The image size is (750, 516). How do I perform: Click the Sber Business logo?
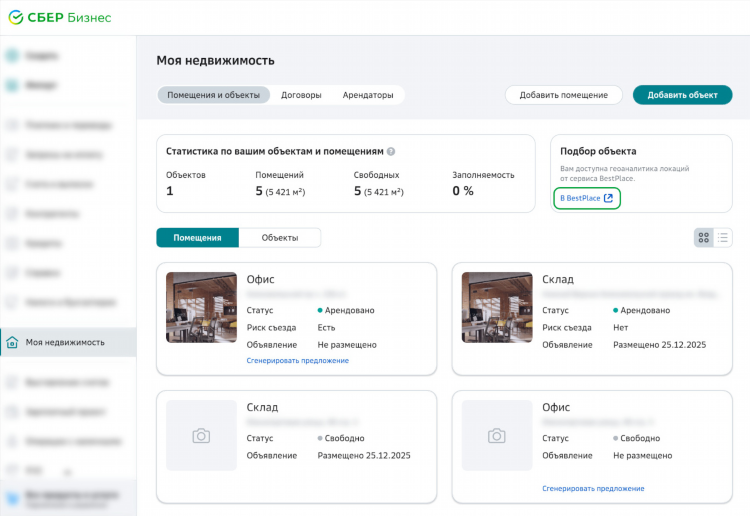pyautogui.click(x=60, y=18)
